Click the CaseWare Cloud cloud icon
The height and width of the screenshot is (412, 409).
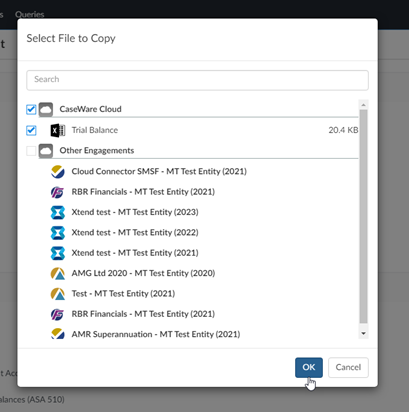click(46, 109)
